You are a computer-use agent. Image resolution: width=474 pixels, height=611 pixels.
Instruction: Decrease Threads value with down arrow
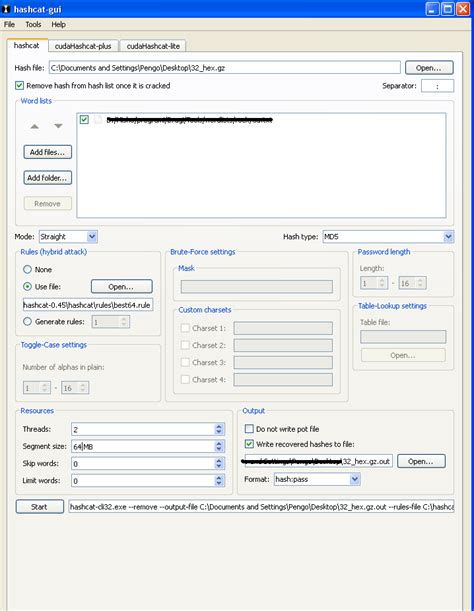(219, 432)
